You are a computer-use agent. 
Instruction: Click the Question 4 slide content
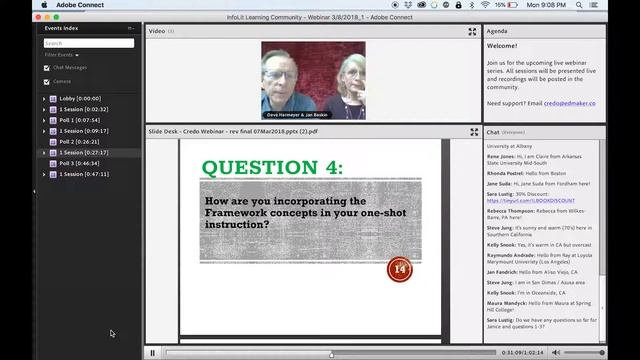click(x=311, y=237)
